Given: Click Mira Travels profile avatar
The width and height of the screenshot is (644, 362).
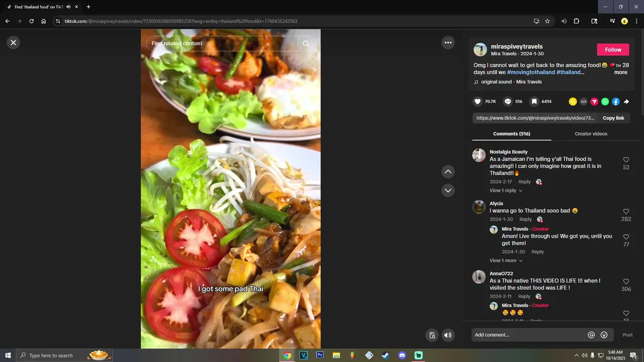Looking at the screenshot, I should (x=480, y=50).
